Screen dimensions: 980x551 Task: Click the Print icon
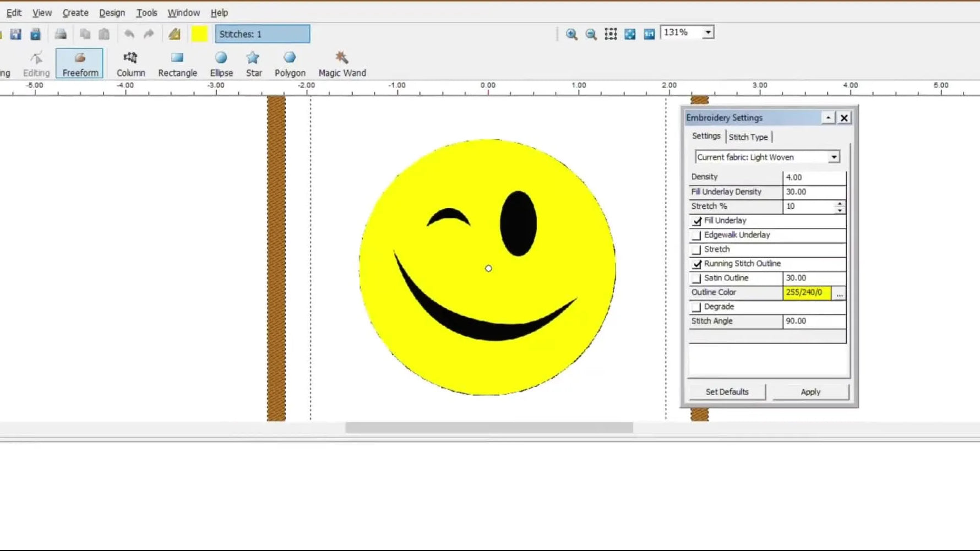[x=61, y=34]
